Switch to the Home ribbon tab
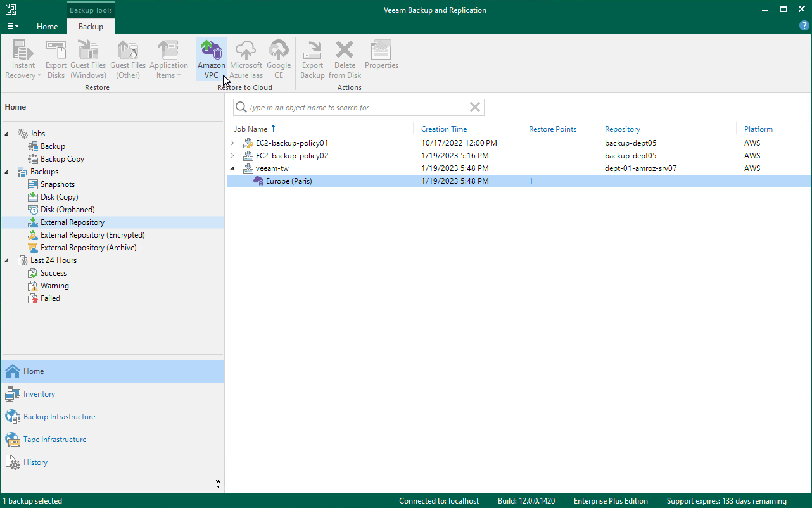Image resolution: width=812 pixels, height=508 pixels. [x=47, y=27]
